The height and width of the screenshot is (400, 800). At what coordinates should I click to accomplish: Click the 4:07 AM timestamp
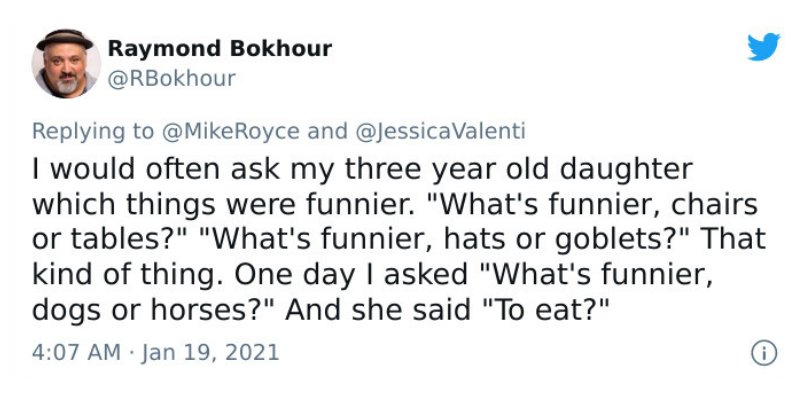pos(77,353)
